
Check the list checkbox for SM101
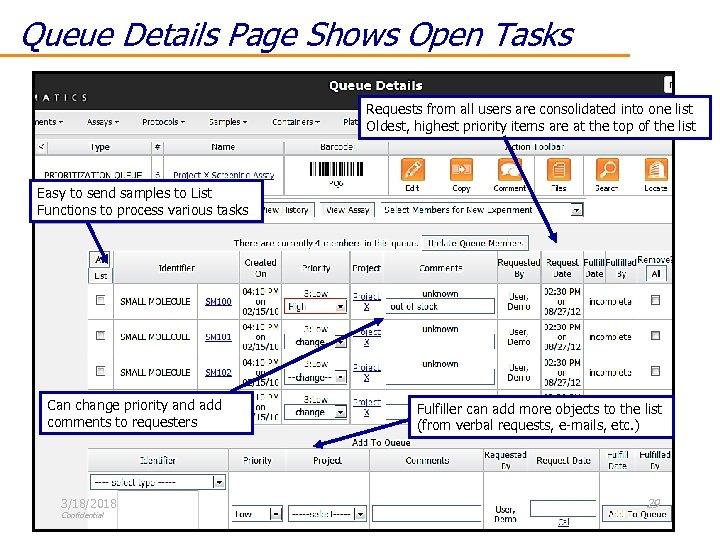tap(100, 336)
